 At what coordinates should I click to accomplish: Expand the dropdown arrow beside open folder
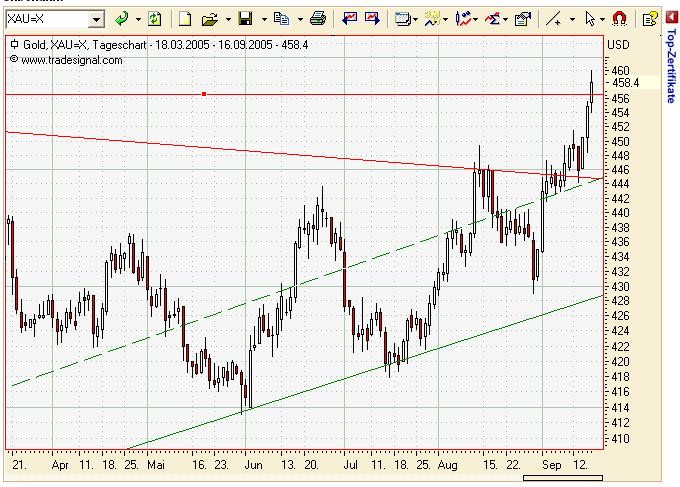tap(228, 20)
